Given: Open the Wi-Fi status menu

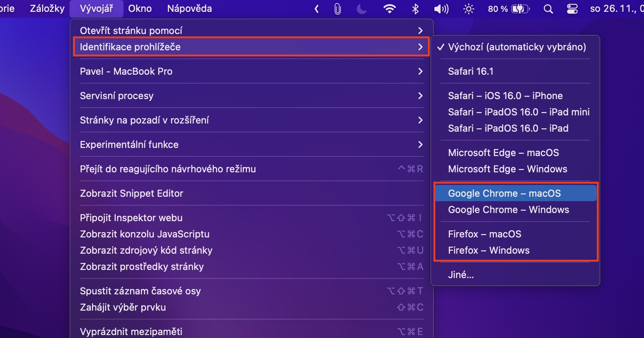Looking at the screenshot, I should (x=390, y=9).
